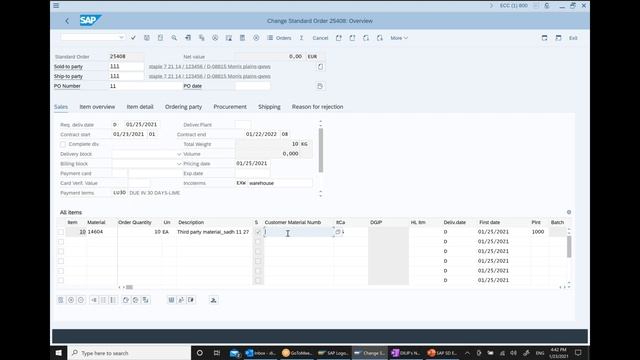
Task: Switch to the Ordering party tab
Action: click(x=183, y=107)
